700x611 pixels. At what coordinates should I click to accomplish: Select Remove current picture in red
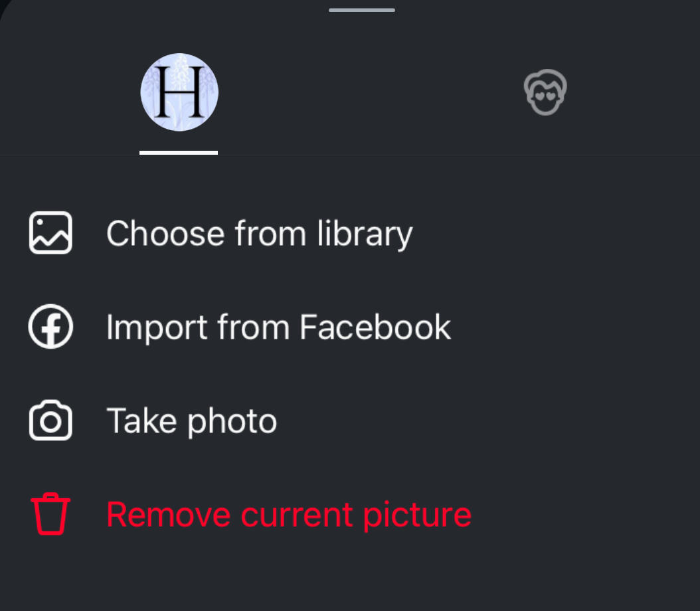click(289, 515)
